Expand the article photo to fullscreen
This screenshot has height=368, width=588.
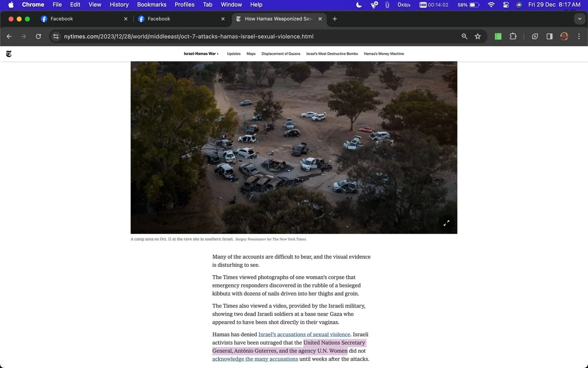tap(446, 223)
